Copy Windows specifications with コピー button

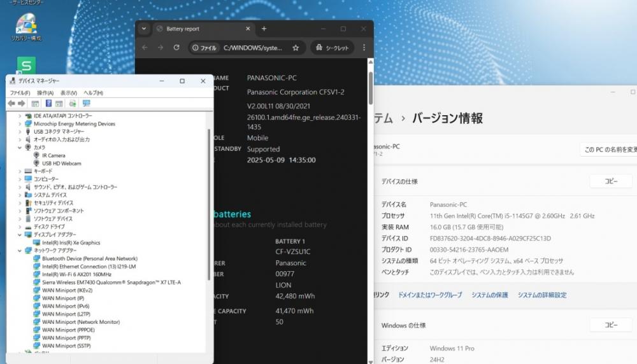pos(611,325)
